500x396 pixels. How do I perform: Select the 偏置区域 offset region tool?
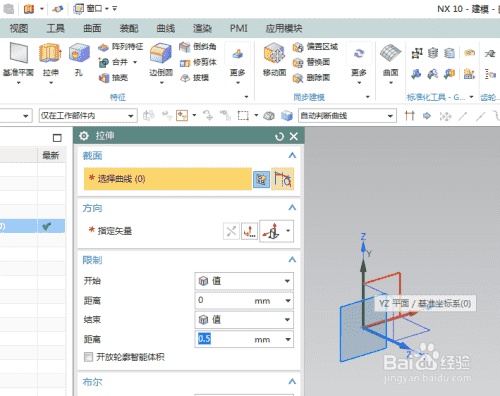pos(315,47)
